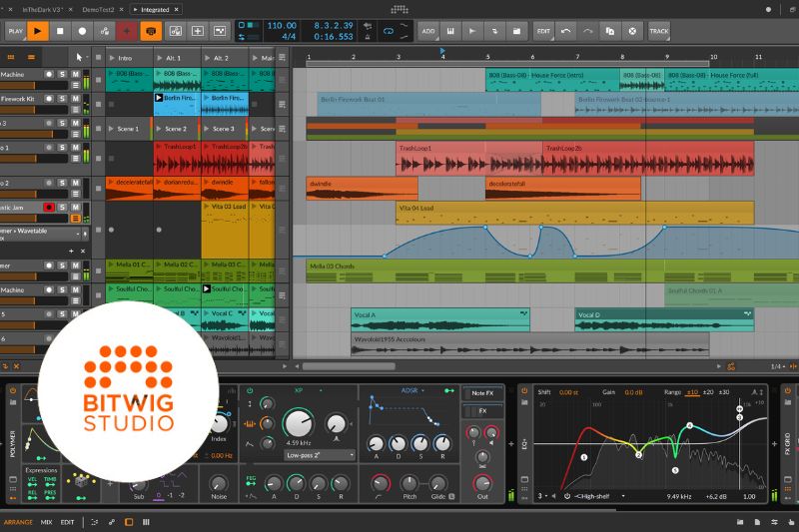799x532 pixels.
Task: Toggle the metronome icon in the transport
Action: click(368, 37)
